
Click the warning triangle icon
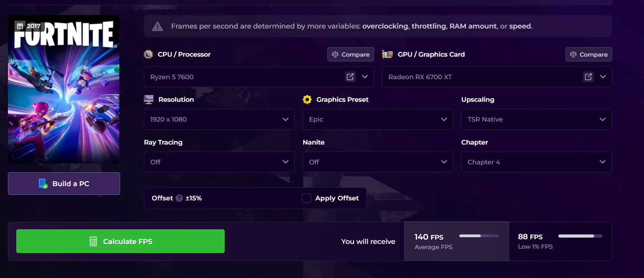click(157, 26)
